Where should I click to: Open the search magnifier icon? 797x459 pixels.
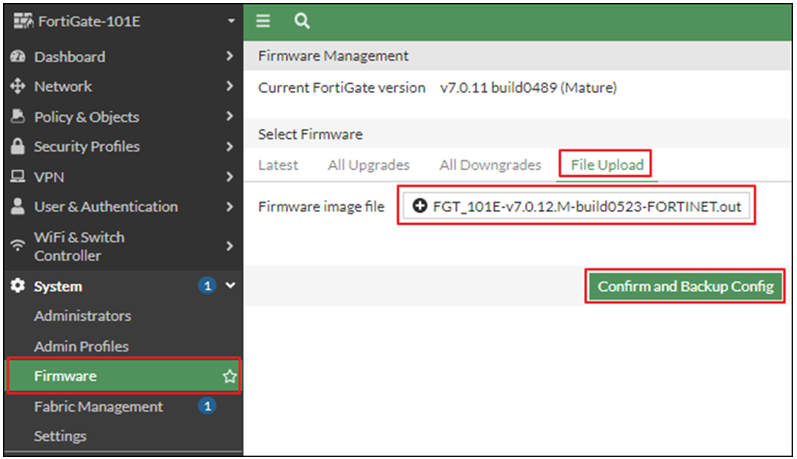pyautogui.click(x=302, y=21)
